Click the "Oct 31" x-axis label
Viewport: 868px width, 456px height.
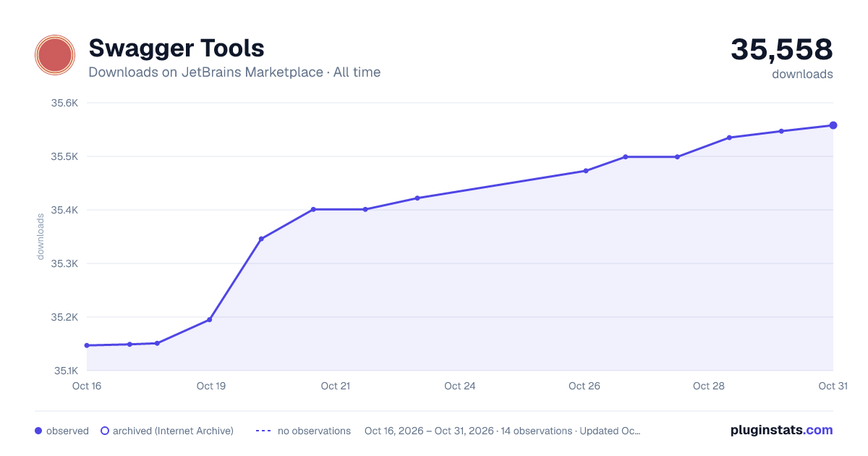(x=833, y=386)
